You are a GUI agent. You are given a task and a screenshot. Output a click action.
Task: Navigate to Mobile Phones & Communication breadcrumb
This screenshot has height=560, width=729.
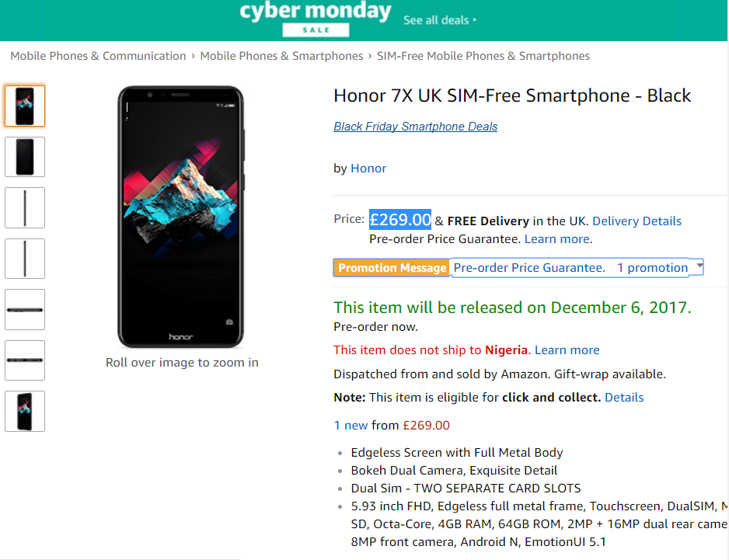tap(97, 56)
